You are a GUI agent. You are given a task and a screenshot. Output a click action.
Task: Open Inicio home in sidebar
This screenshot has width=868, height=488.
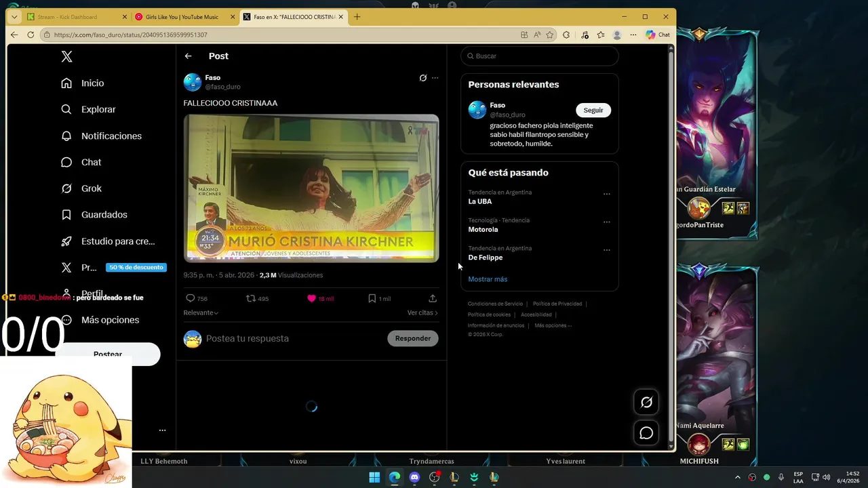click(82, 83)
